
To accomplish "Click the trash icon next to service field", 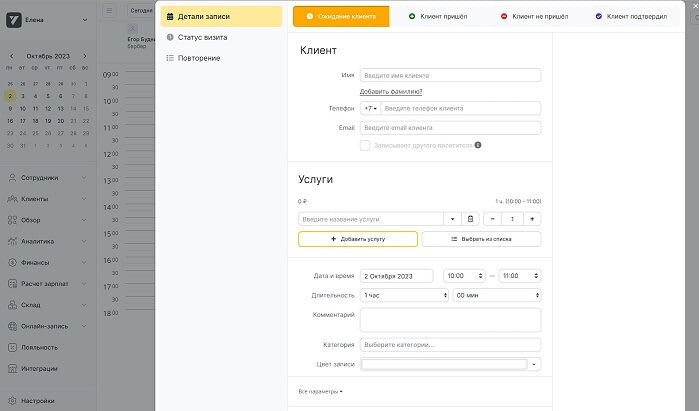I will point(470,218).
